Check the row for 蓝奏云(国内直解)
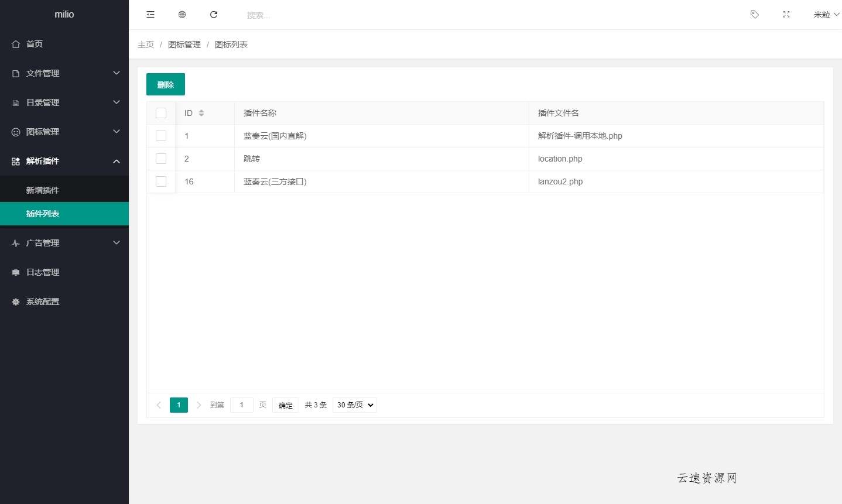Viewport: 842px width, 504px height. click(x=161, y=136)
